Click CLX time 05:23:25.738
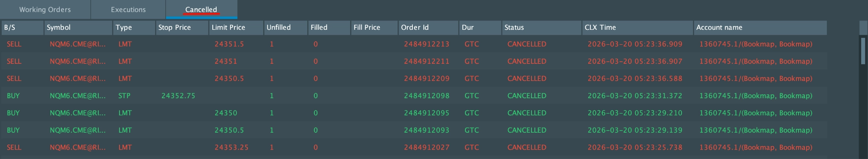The height and width of the screenshot is (159, 868). [635, 148]
